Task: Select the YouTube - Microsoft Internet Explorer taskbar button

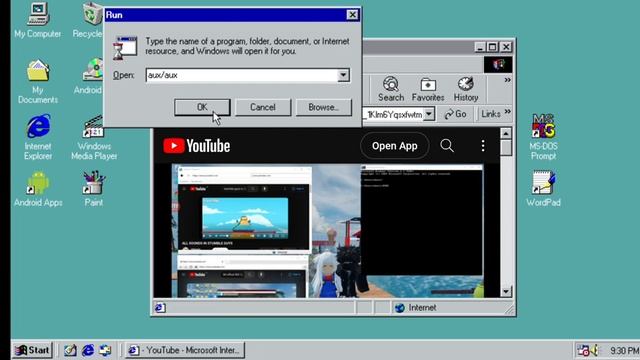Action: click(185, 350)
